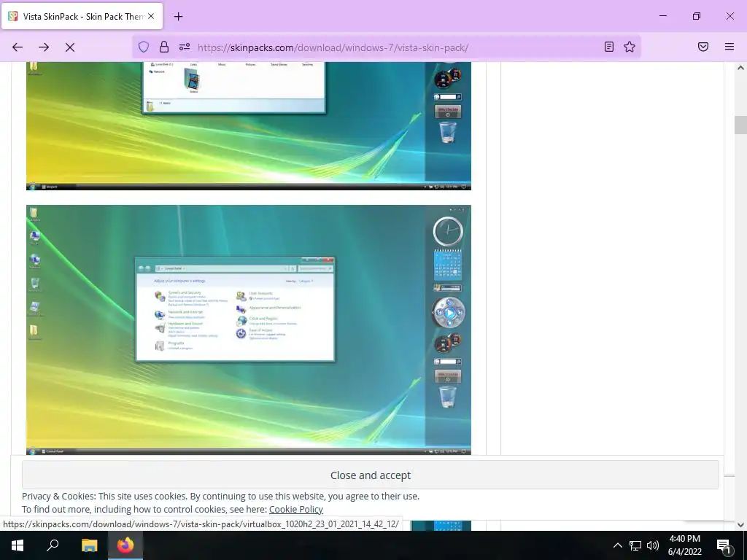The height and width of the screenshot is (560, 747).
Task: Stop loading the page
Action: (x=70, y=47)
